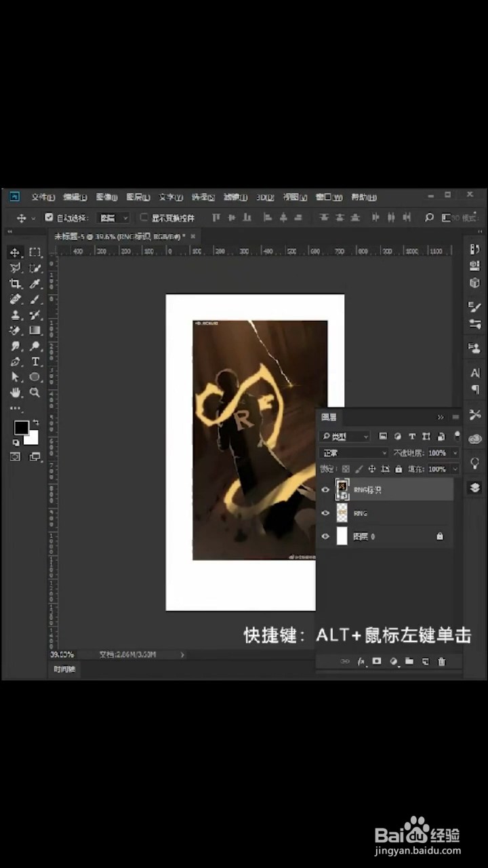The image size is (488, 868).
Task: Select the Crop tool
Action: click(15, 283)
